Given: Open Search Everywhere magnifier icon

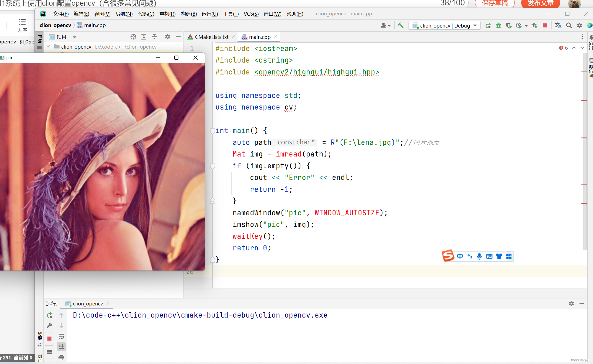Looking at the screenshot, I should 569,25.
